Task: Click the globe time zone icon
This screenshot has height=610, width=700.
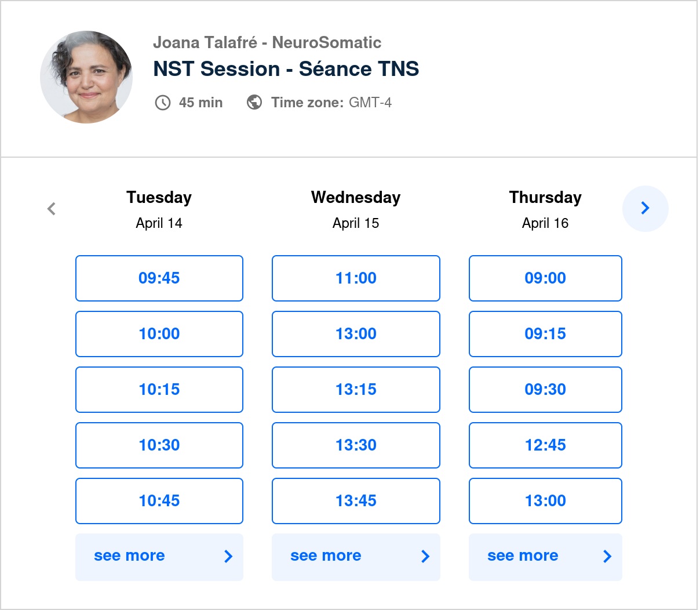Action: coord(254,103)
